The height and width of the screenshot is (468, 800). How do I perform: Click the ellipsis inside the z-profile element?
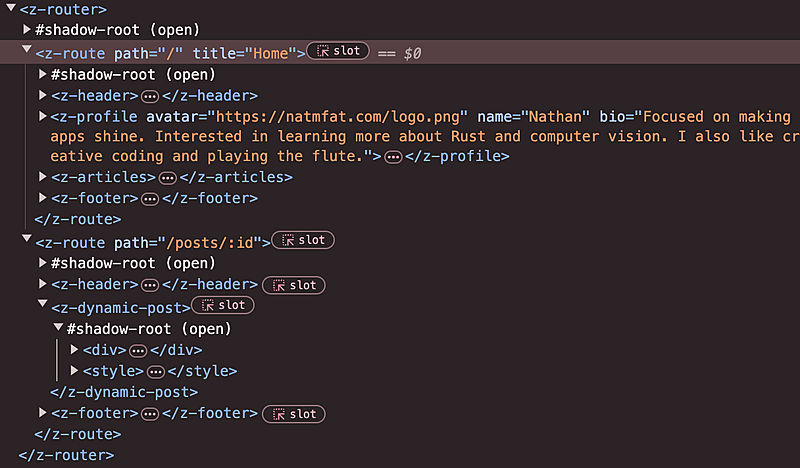(x=393, y=156)
